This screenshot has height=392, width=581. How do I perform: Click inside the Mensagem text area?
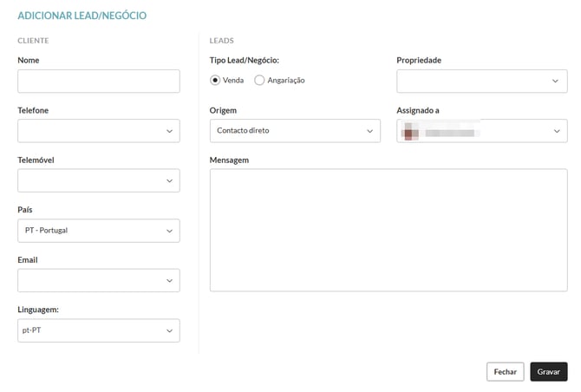pos(388,230)
